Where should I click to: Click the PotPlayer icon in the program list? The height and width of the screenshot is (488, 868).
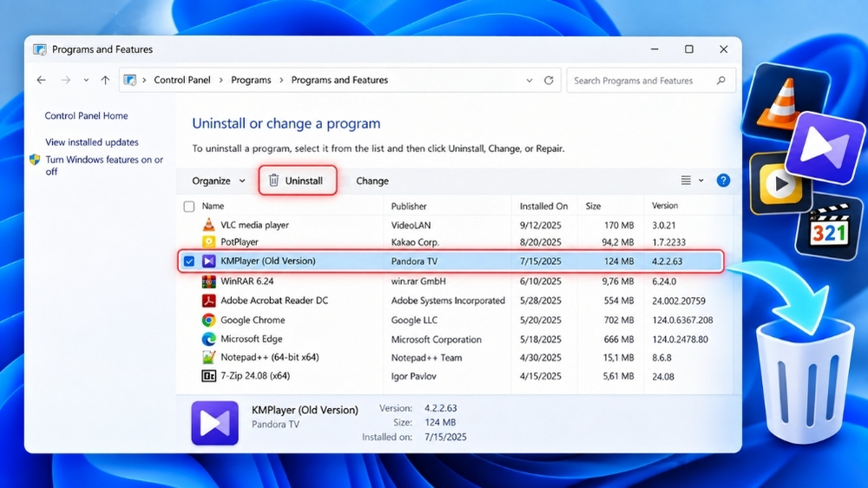coord(208,242)
